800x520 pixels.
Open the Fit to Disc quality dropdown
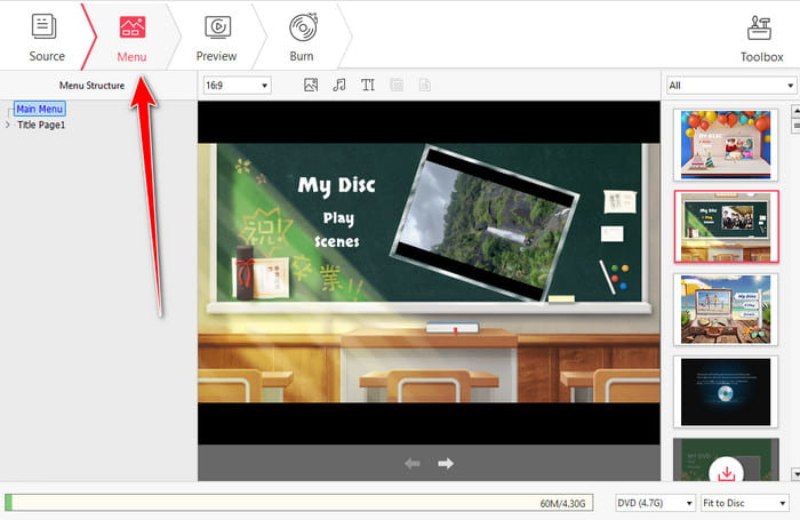[x=744, y=503]
